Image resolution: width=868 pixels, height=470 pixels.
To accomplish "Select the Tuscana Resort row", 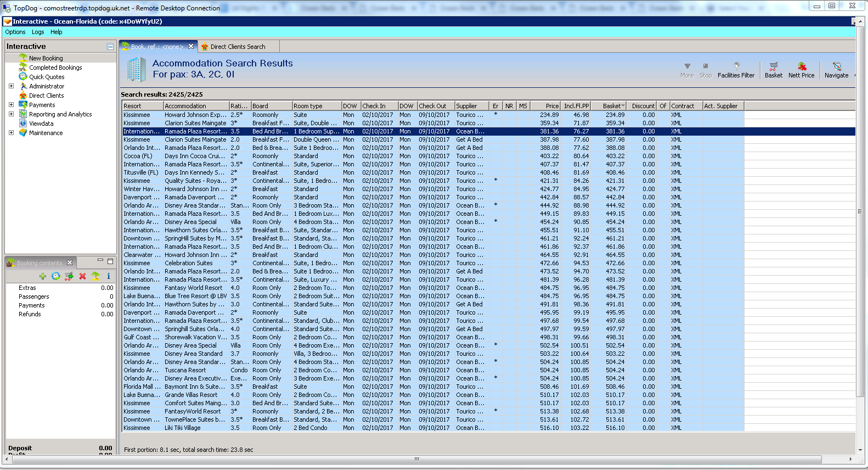I will coord(433,370).
